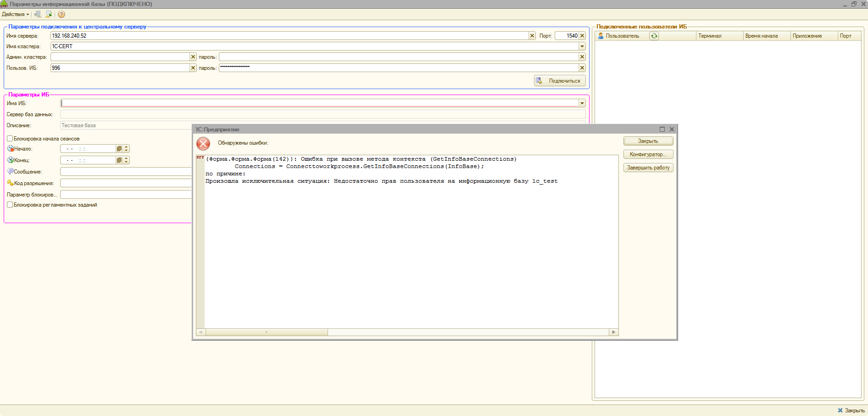868x416 pixels.
Task: Click the Пользователь column header
Action: coord(622,36)
